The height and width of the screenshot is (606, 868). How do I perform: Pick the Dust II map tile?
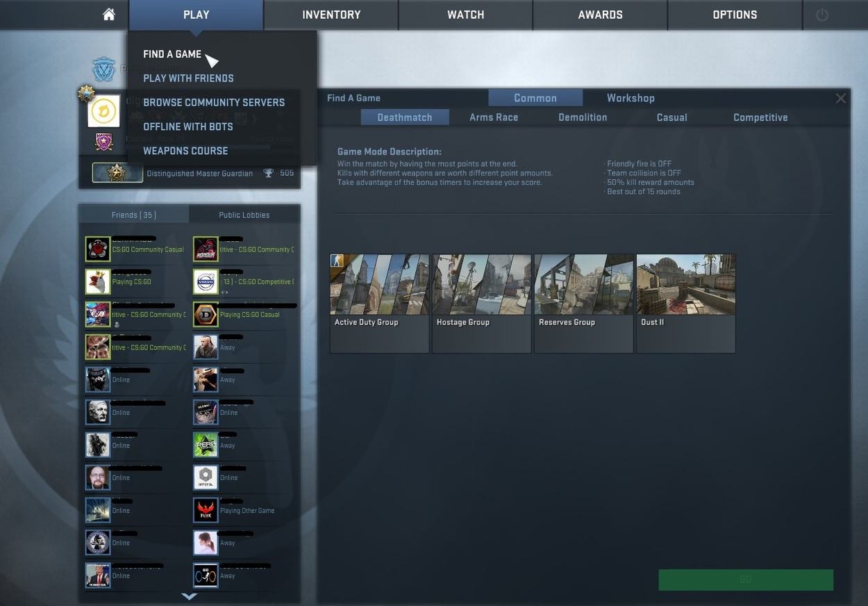click(685, 304)
